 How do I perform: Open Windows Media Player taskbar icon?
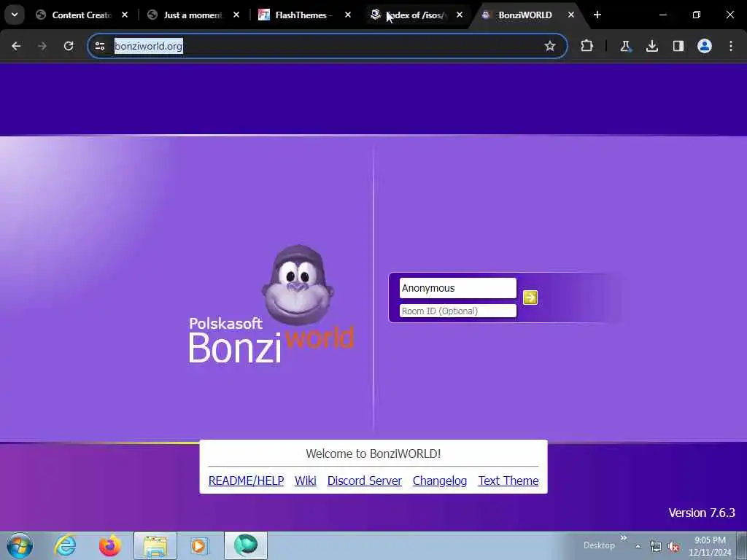[x=200, y=545]
